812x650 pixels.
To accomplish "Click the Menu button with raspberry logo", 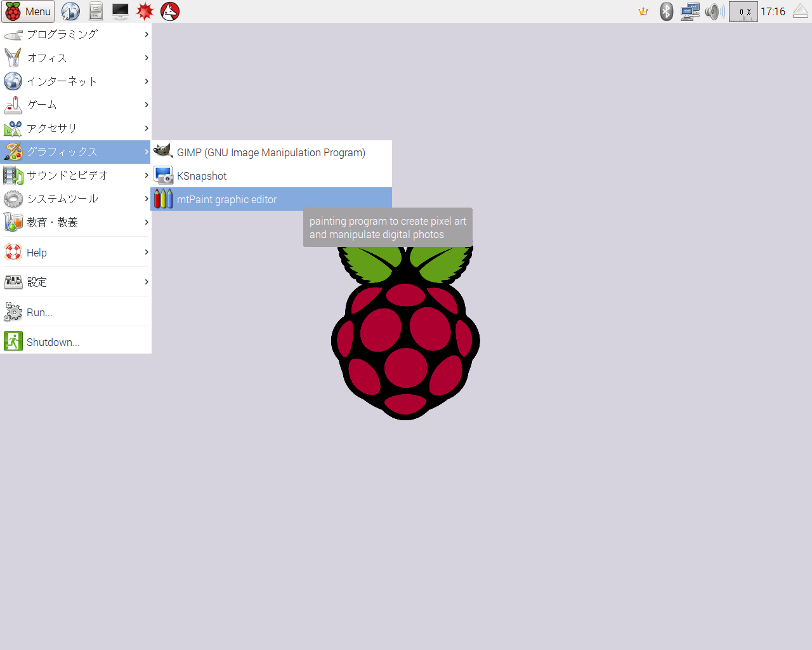I will [28, 11].
